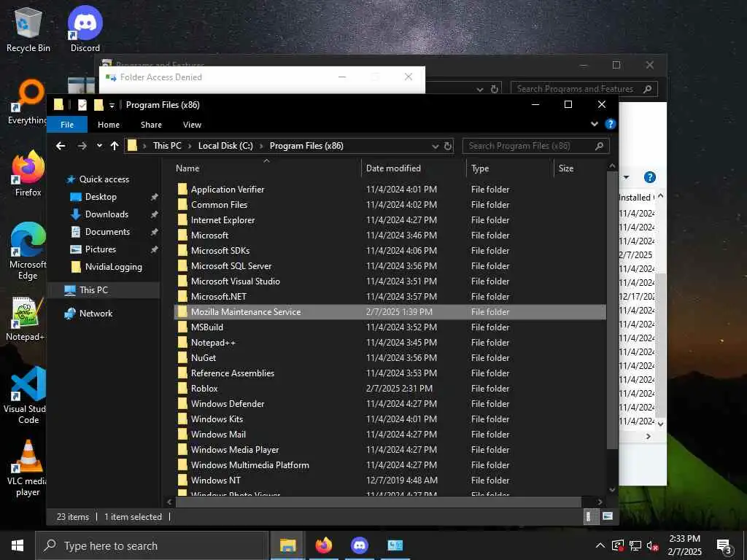The image size is (747, 560).
Task: Click the Properties quick access toolbar icon
Action: point(82,105)
